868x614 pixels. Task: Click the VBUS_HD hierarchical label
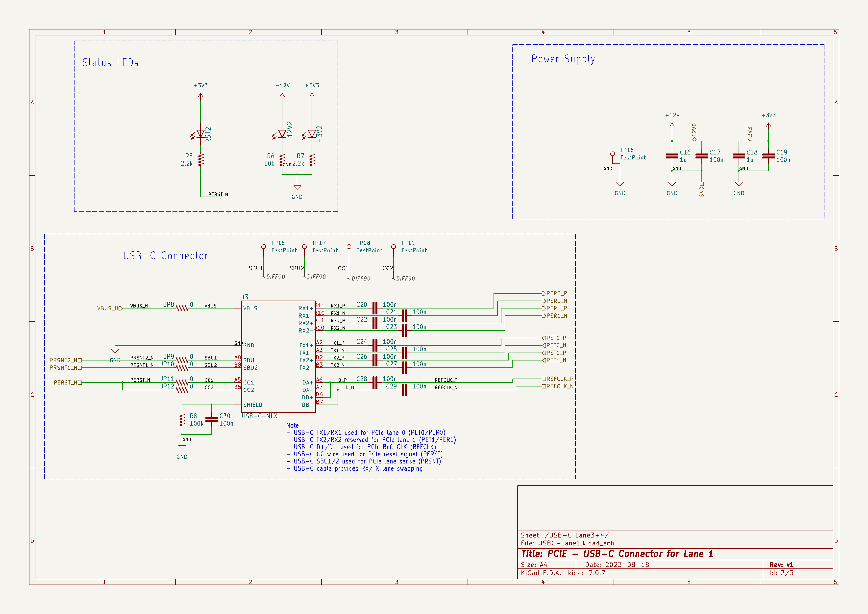coord(110,308)
